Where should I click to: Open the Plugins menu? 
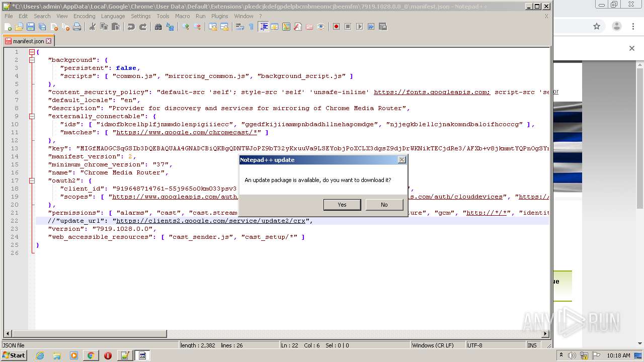tap(219, 16)
